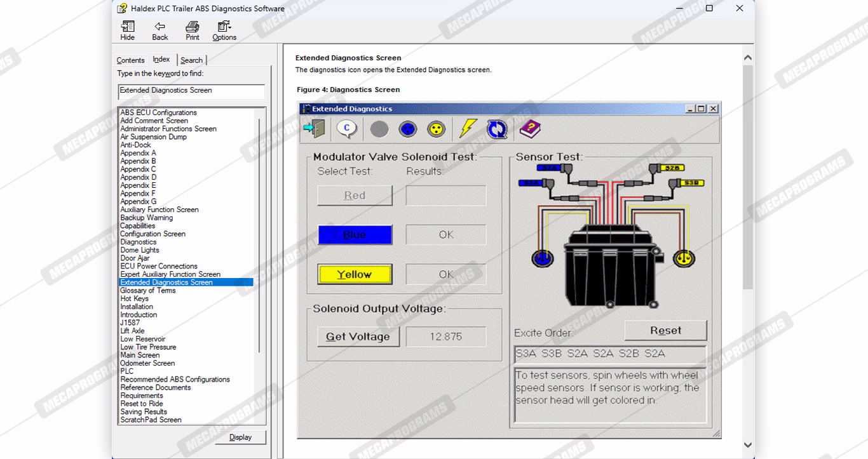
Task: Click the keyword input field
Action: [191, 91]
